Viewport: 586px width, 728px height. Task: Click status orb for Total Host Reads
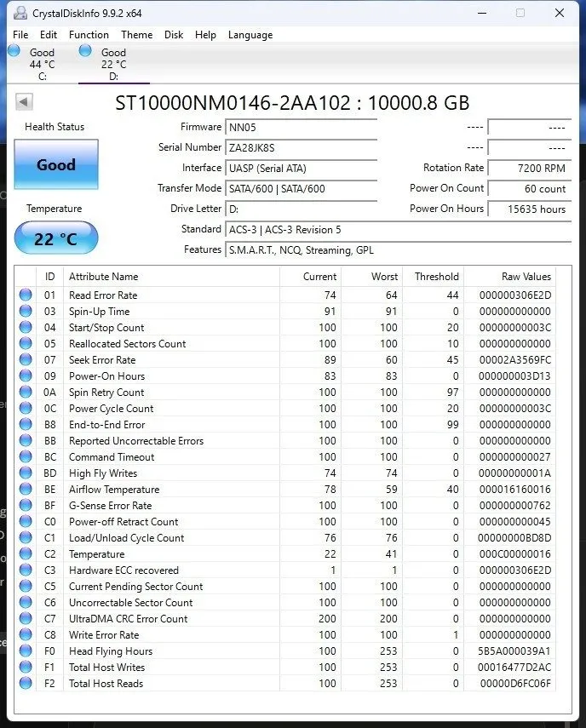(26, 684)
